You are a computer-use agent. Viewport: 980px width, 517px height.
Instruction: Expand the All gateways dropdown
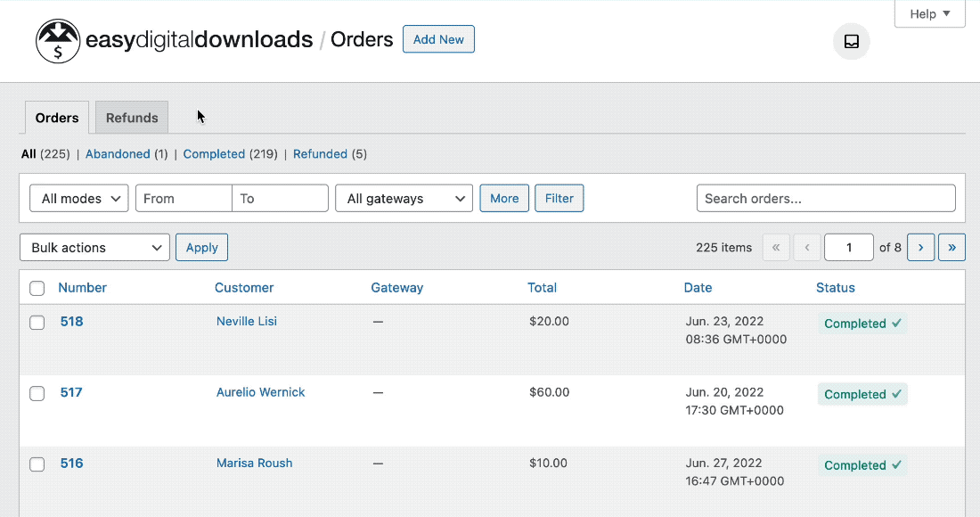click(x=404, y=198)
